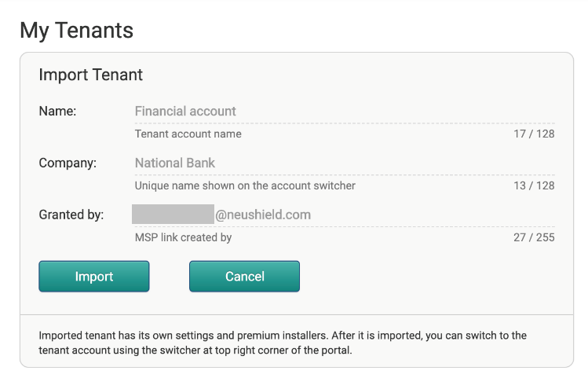Click the Granted by: label
Image resolution: width=588 pixels, height=389 pixels.
71,215
